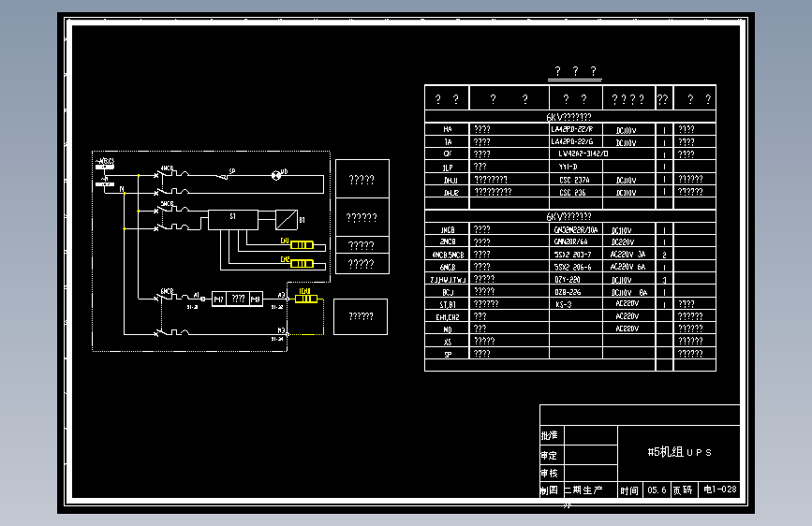Image resolution: width=812 pixels, height=526 pixels.
Task: Select the 'AC220V 6A' rating cell
Action: click(627, 267)
